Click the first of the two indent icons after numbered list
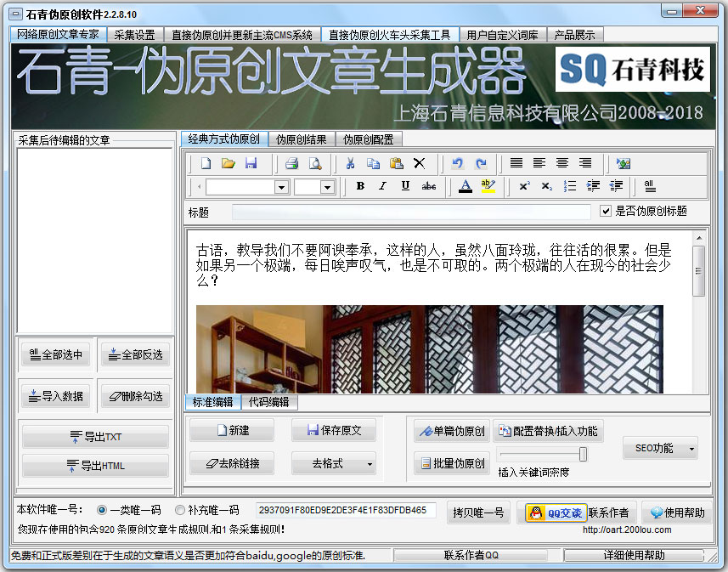This screenshot has height=572, width=728. tap(593, 186)
